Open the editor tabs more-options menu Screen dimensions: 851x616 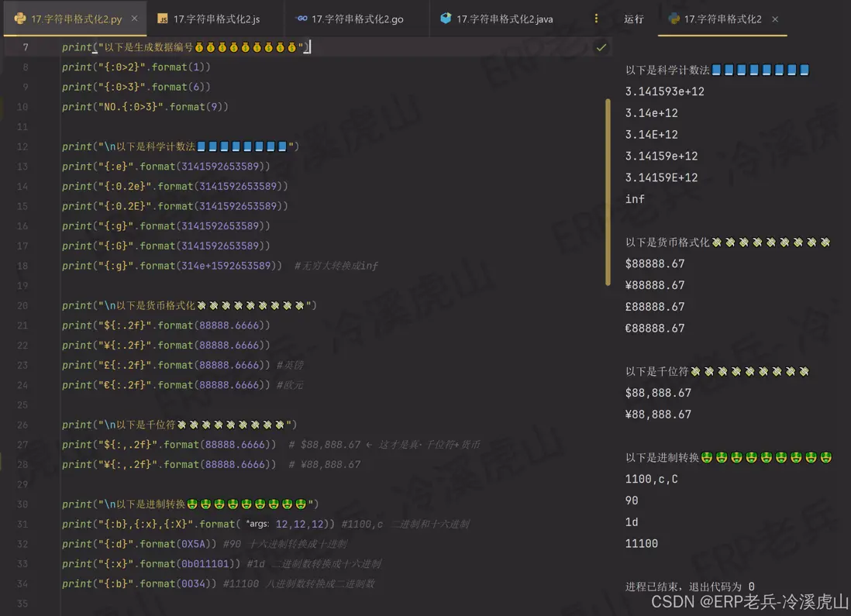[x=596, y=19]
